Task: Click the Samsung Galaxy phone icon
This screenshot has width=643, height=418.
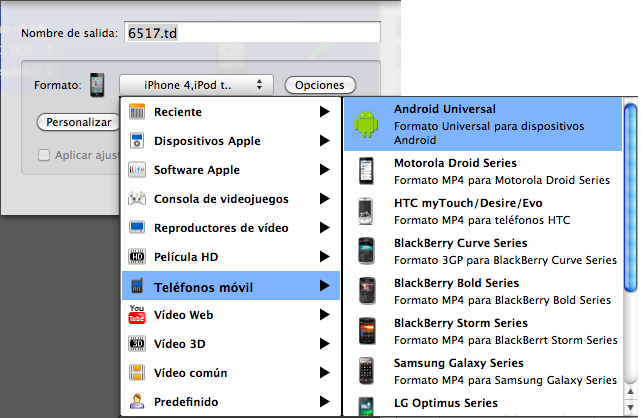Action: (367, 371)
